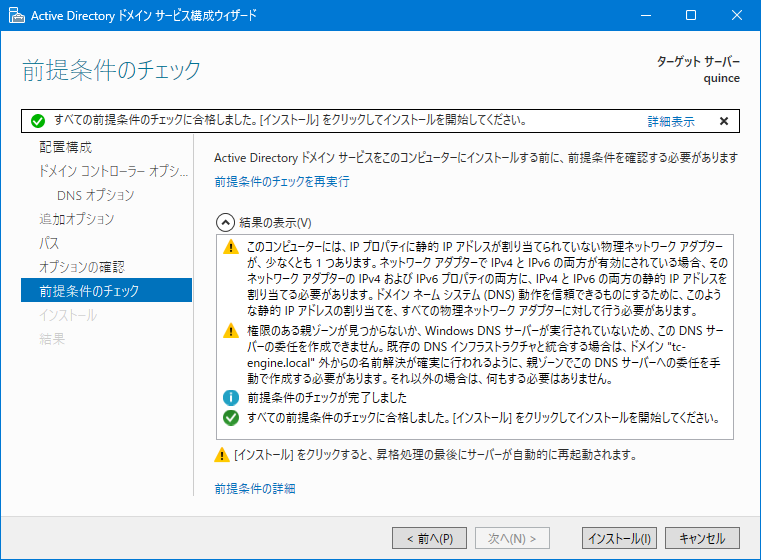761x560 pixels.
Task: Click the text 前提条件のチェックが完了しました
Action: 327,397
